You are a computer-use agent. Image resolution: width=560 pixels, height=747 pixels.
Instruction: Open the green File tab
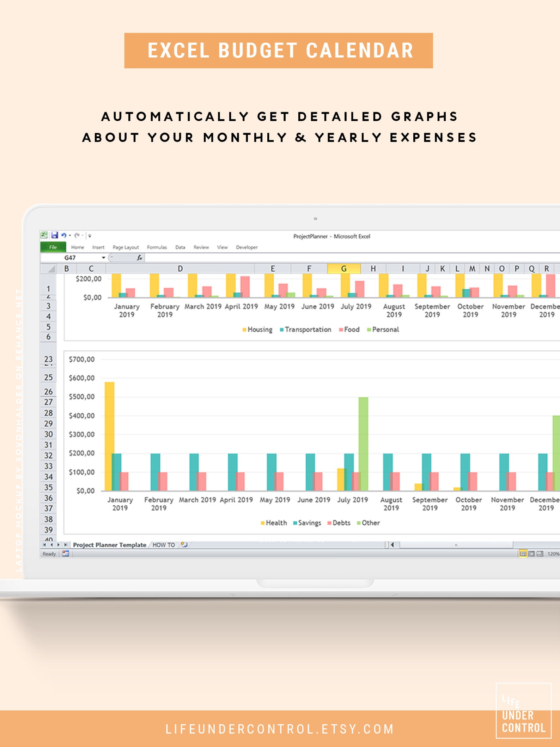click(x=53, y=247)
